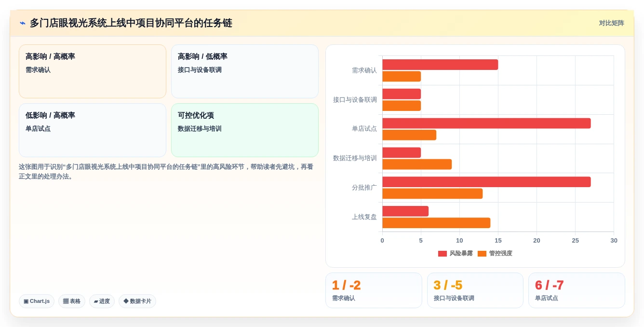Toggle the 管控强度 orange legend swatch
Screen dimensions: 644x327
tap(482, 254)
